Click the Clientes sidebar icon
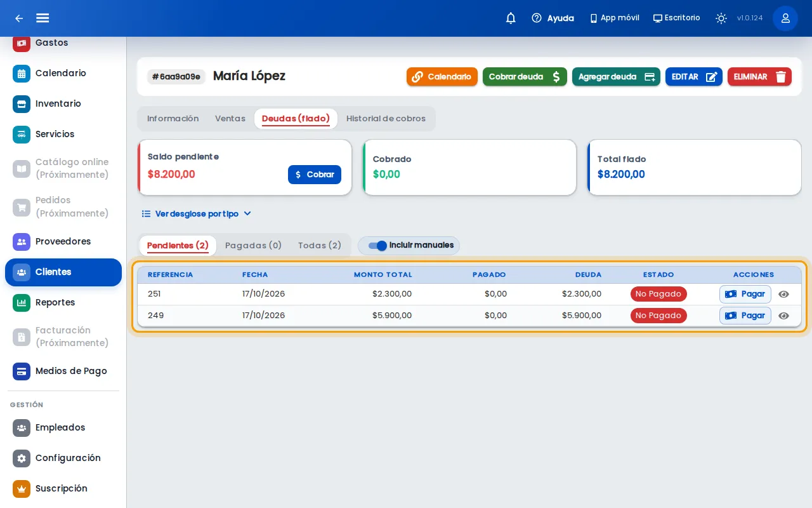The height and width of the screenshot is (508, 812). 22,272
